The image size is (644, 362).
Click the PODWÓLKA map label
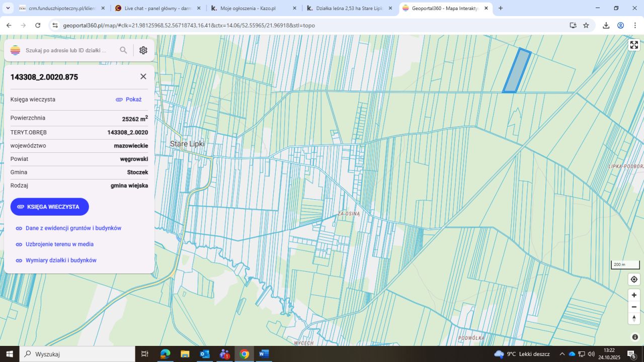pos(471,338)
